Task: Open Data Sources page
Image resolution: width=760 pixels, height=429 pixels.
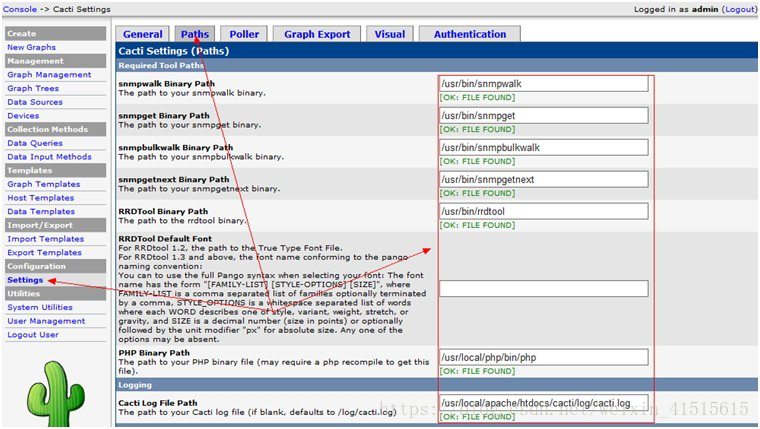Action: 35,102
